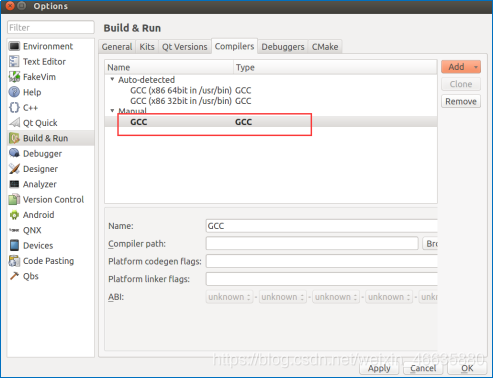Open the Debugger category icon
Image resolution: width=494 pixels, height=378 pixels.
pyautogui.click(x=14, y=153)
